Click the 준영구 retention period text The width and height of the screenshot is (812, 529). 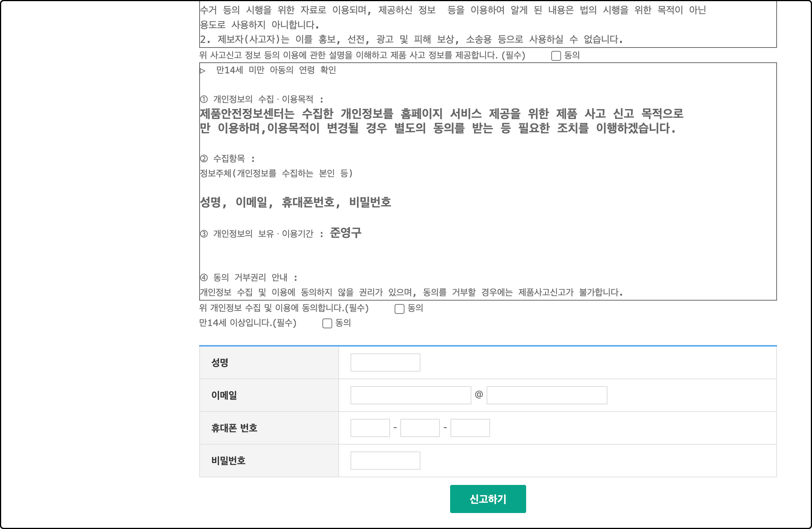pyautogui.click(x=346, y=233)
